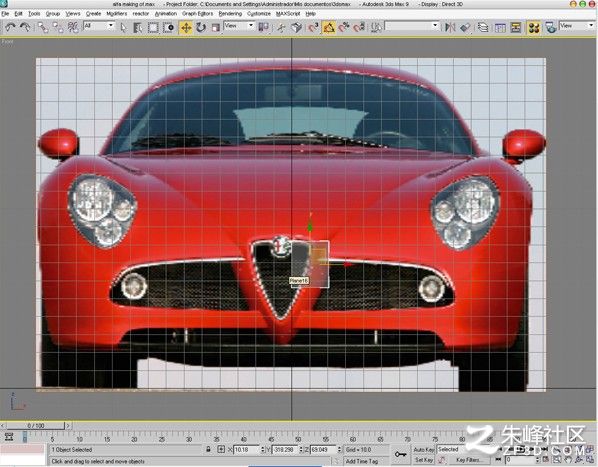Click the Redo arrow icon
The width and height of the screenshot is (598, 467).
(x=25, y=27)
